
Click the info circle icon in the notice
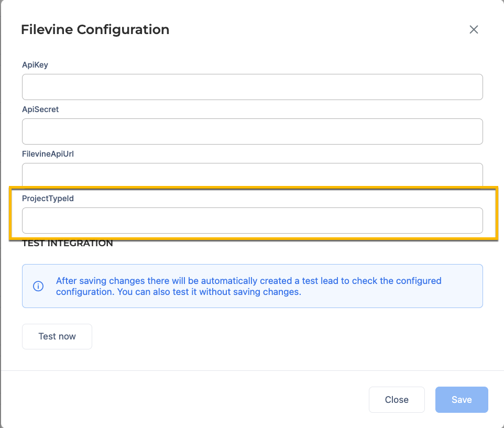38,286
